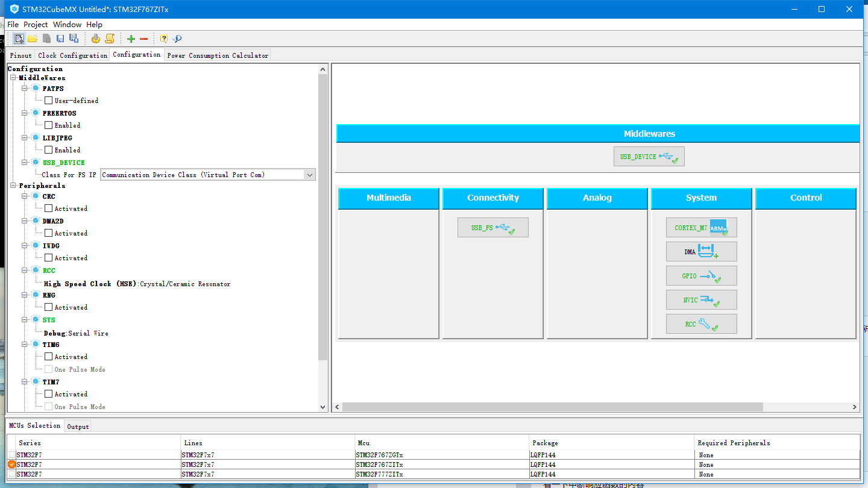Activate the CRC peripheral checkbox
The width and height of the screenshot is (868, 488).
(49, 208)
